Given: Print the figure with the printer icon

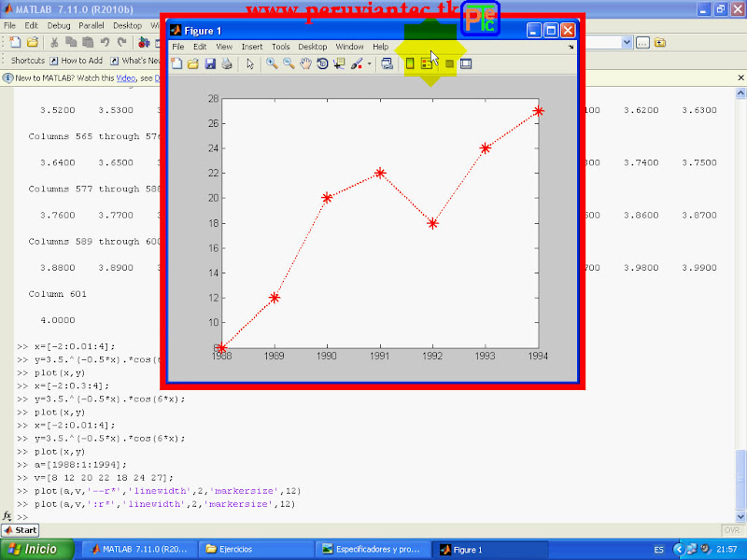Looking at the screenshot, I should [x=227, y=63].
